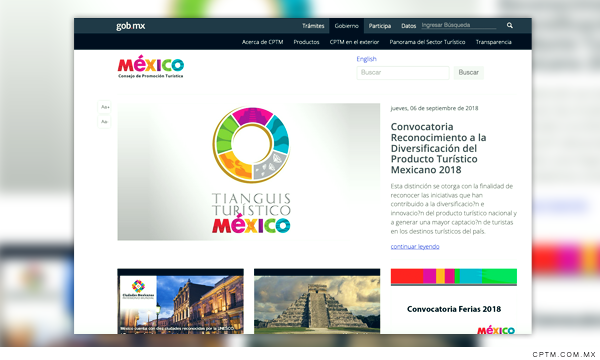Image resolution: width=600 pixels, height=360 pixels.
Task: Open the Participa menu item
Action: coord(380,26)
